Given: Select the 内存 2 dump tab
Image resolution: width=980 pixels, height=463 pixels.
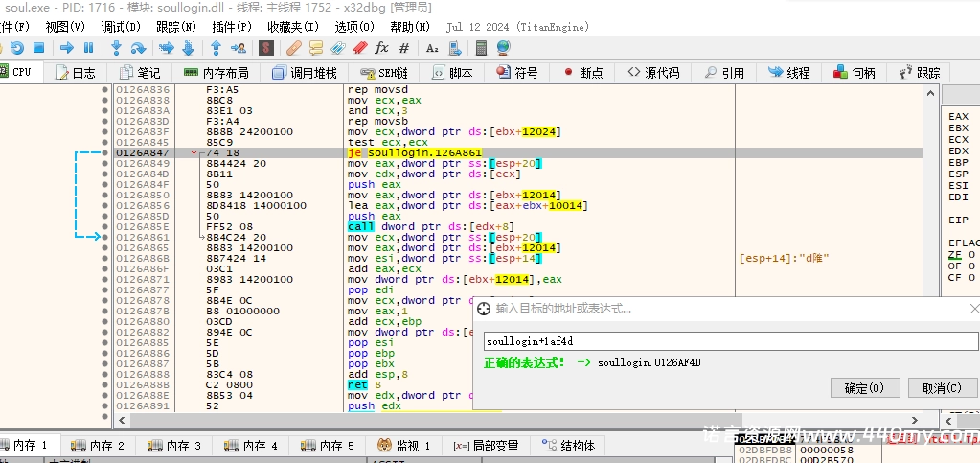Looking at the screenshot, I should [x=98, y=446].
